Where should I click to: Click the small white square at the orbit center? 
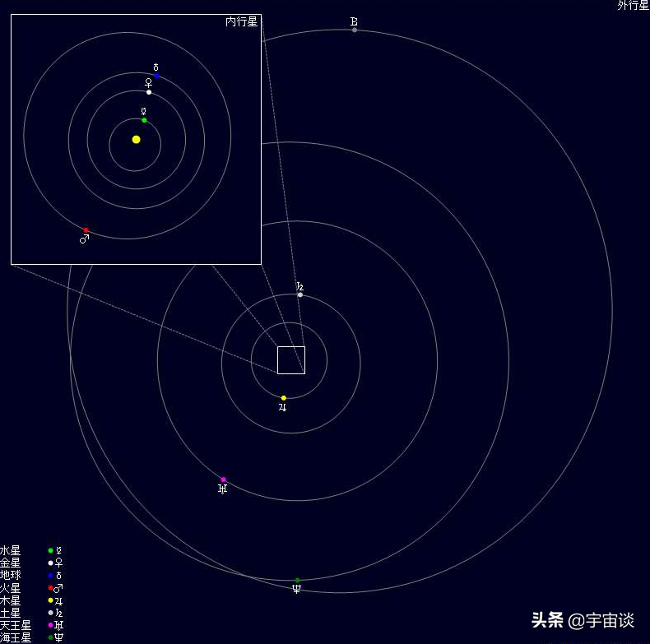pyautogui.click(x=291, y=360)
